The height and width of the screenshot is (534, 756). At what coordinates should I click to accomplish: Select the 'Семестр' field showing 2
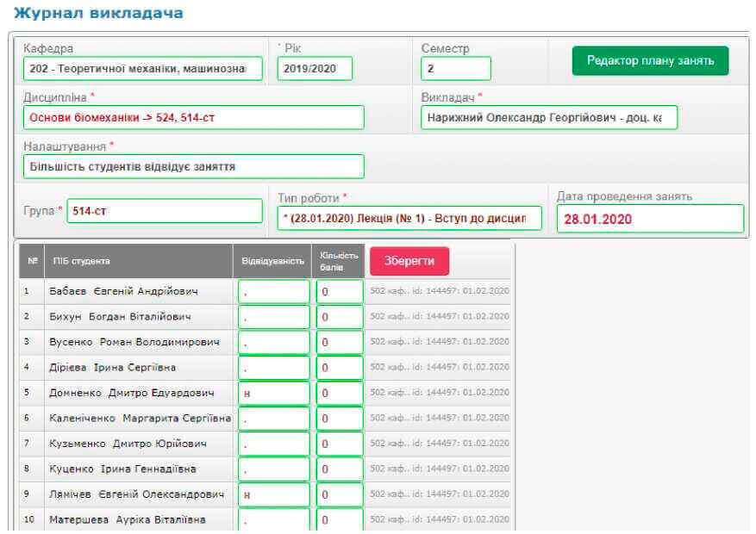[x=455, y=69]
